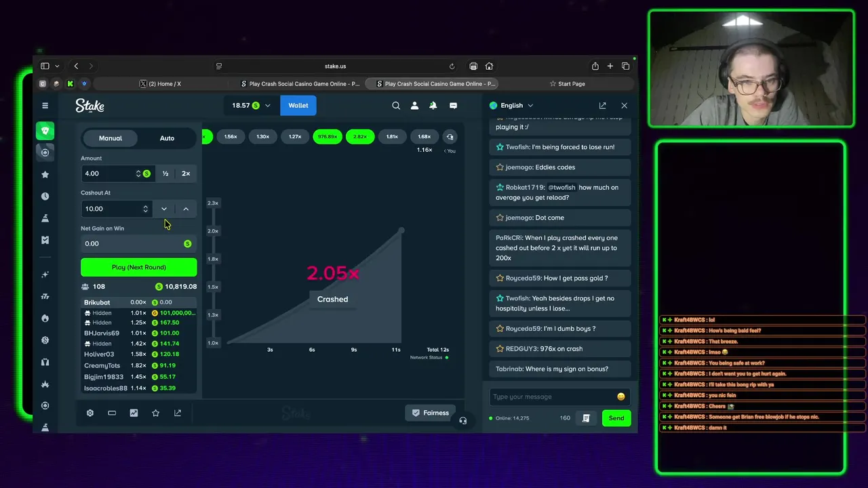Viewport: 868px width, 488px height.
Task: Toggle the chat bubble icon in header
Action: 453,105
